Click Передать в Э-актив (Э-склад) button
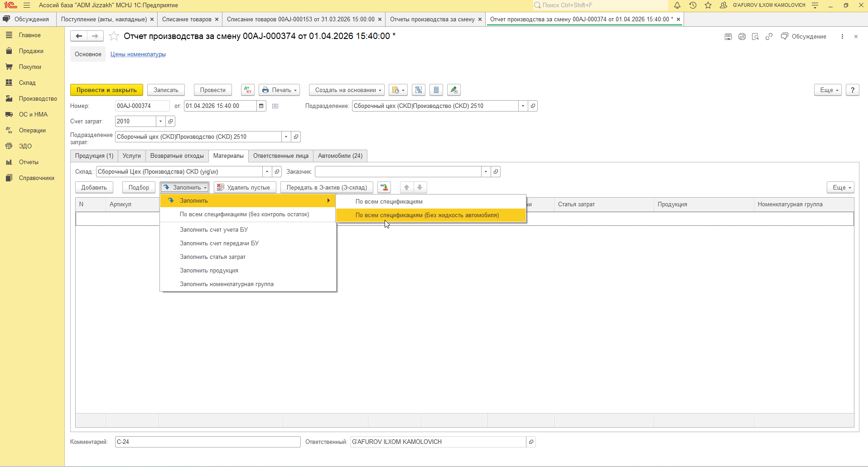 pyautogui.click(x=327, y=187)
